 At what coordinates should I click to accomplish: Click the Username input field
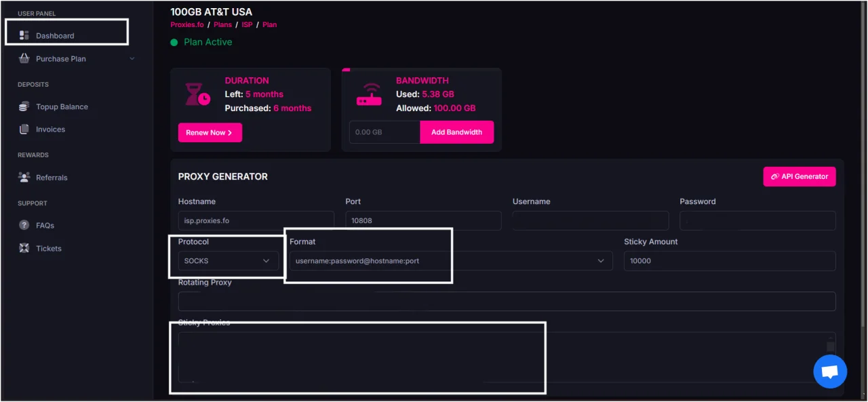click(x=591, y=220)
